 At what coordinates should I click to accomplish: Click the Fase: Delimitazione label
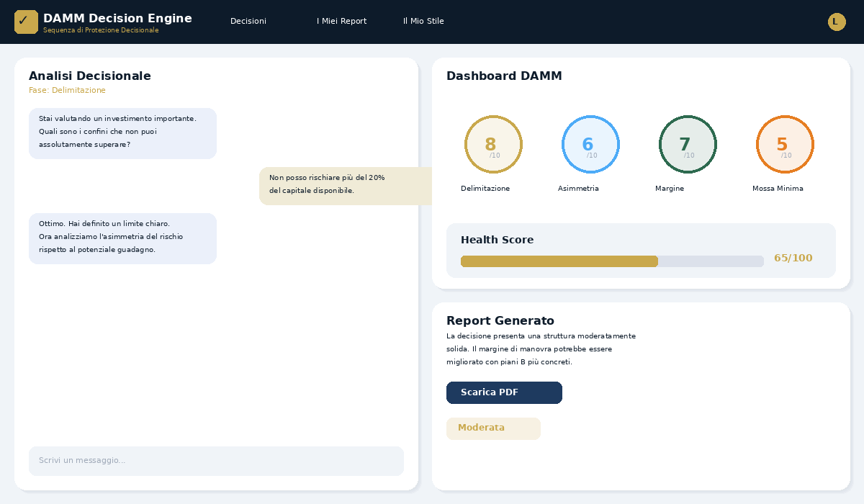point(67,91)
